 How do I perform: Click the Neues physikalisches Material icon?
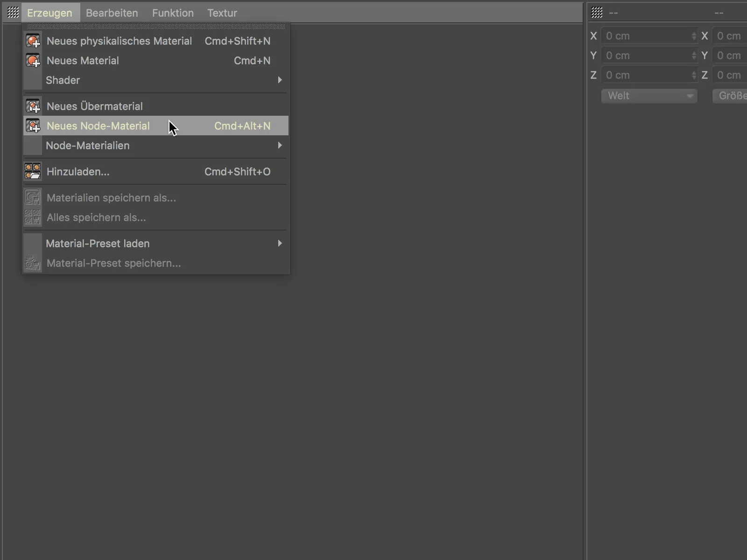click(33, 41)
